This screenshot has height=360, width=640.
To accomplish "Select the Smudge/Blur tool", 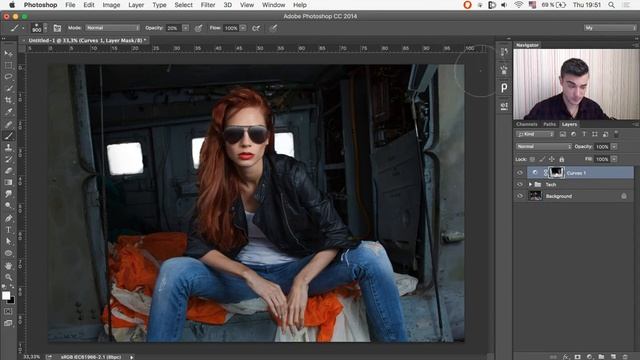I will tap(8, 194).
